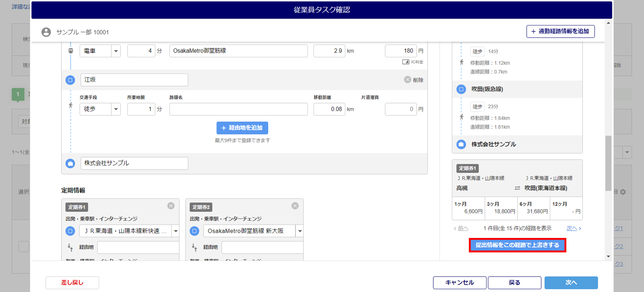
Task: Click the green step 1 marker in the background
Action: [18, 94]
